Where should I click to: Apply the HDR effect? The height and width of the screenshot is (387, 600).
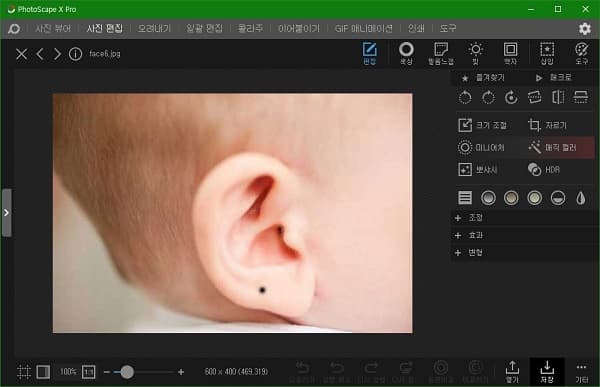pos(543,170)
